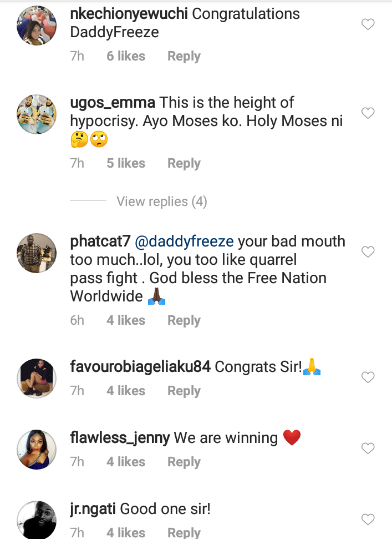Like nkechionyewuchi's congratulations comment

(x=368, y=24)
